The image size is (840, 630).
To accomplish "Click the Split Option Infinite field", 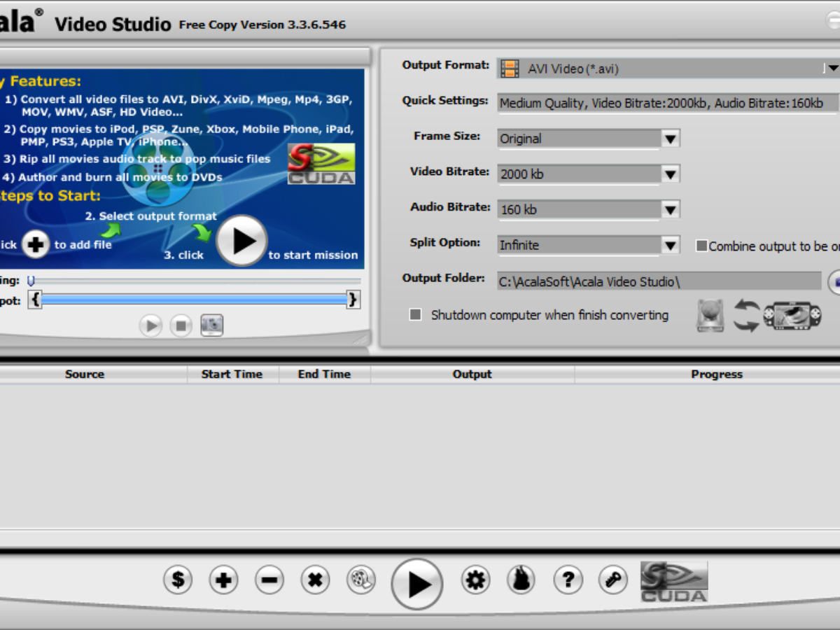I will (x=580, y=245).
